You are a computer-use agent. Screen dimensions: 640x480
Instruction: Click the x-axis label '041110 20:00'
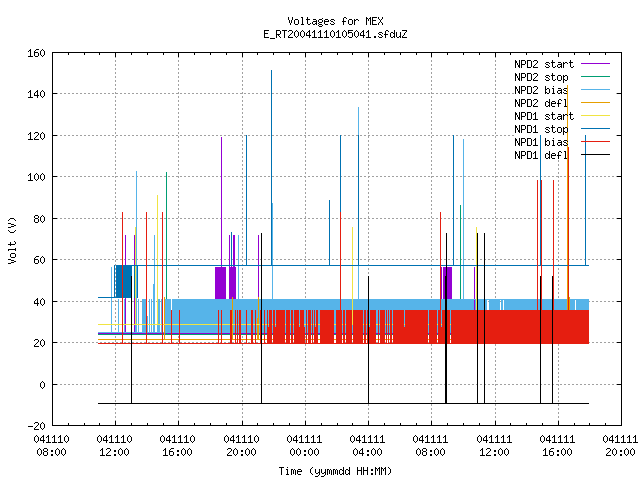(241, 446)
